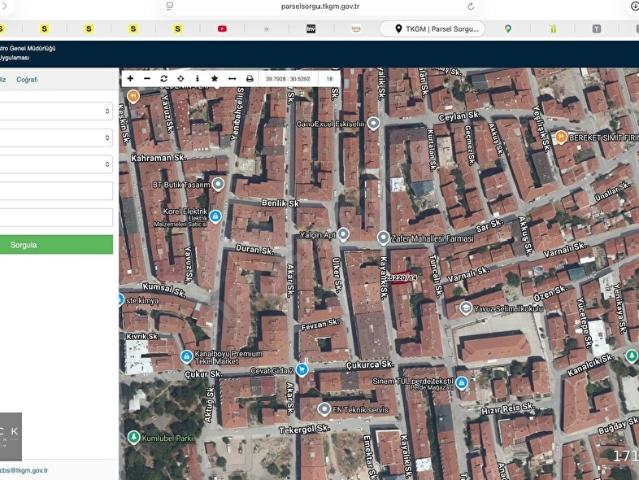Click the coordinates readout in the map toolbar
The height and width of the screenshot is (480, 639).
pyautogui.click(x=288, y=79)
